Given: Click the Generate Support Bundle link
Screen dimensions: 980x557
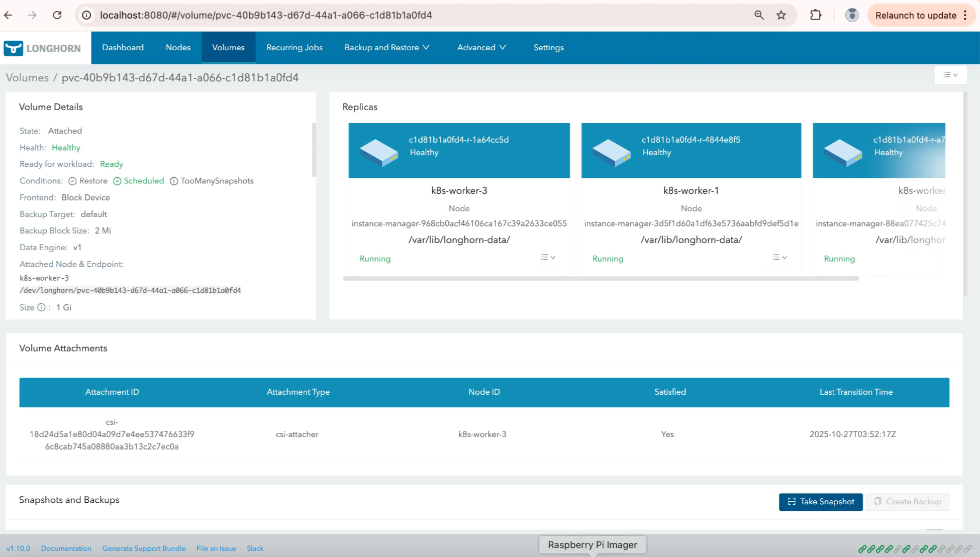Looking at the screenshot, I should point(144,548).
